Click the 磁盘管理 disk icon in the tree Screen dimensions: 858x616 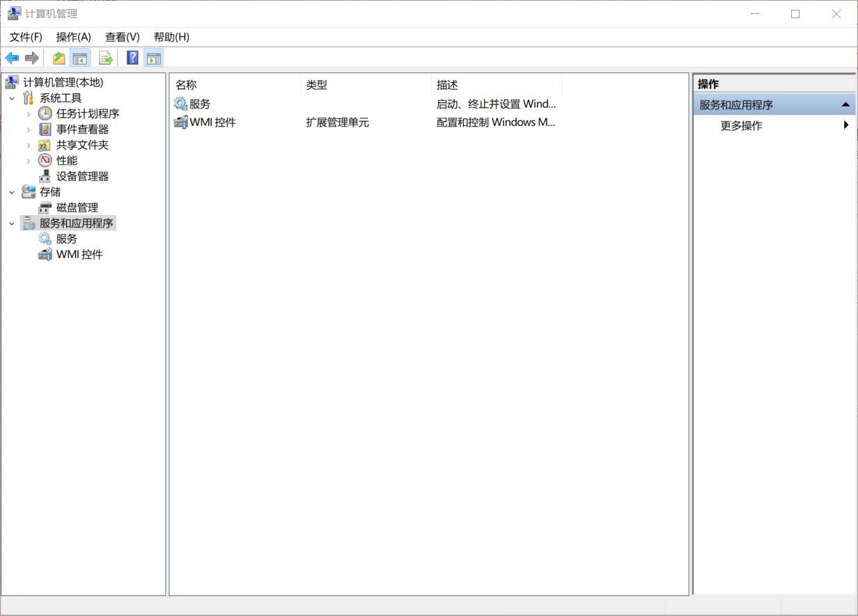[x=45, y=208]
